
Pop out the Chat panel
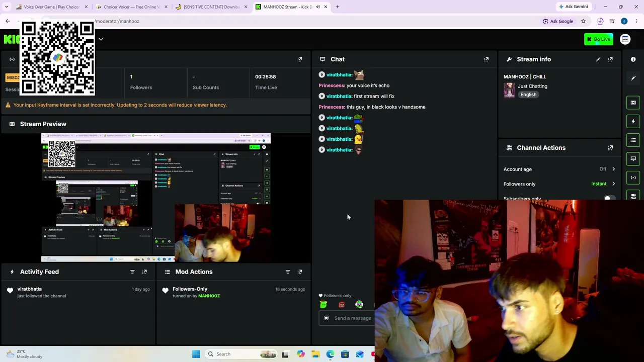click(486, 59)
